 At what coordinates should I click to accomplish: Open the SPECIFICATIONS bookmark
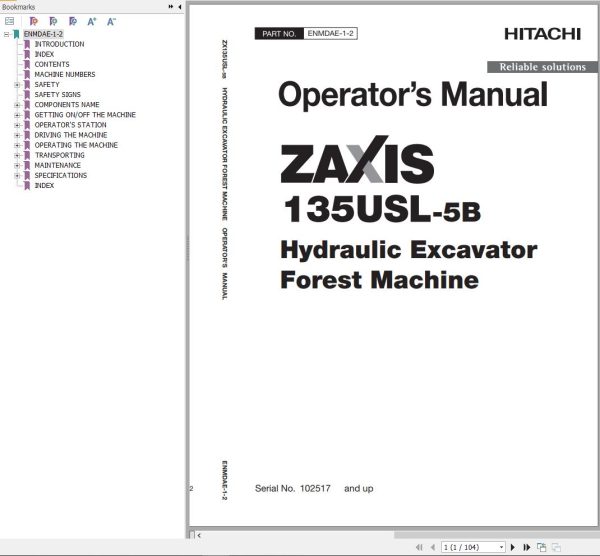click(61, 175)
